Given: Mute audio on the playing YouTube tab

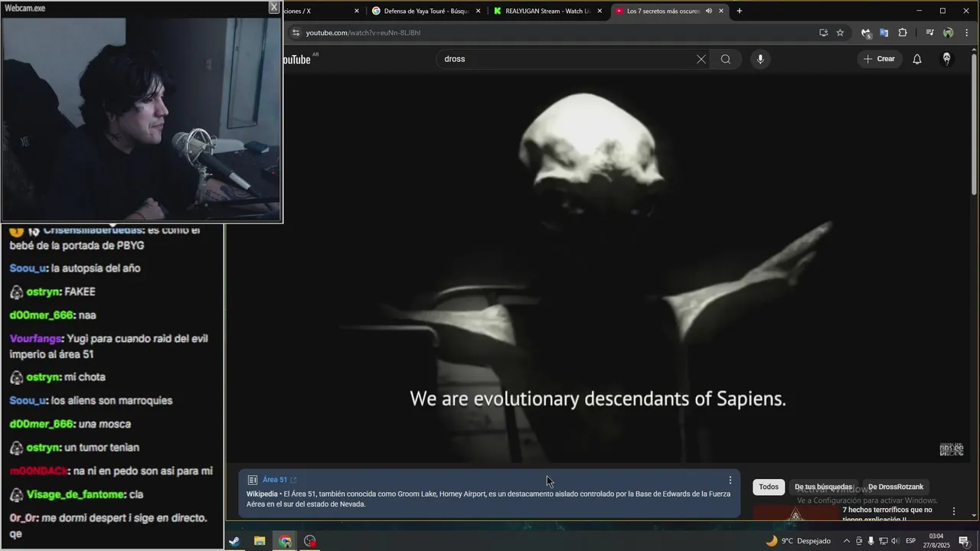Looking at the screenshot, I should click(708, 11).
